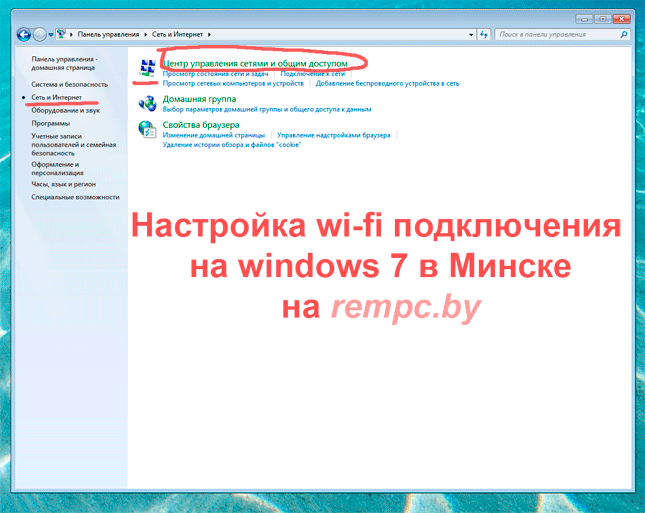Focus the Поиск в панели управления search box

(562, 35)
